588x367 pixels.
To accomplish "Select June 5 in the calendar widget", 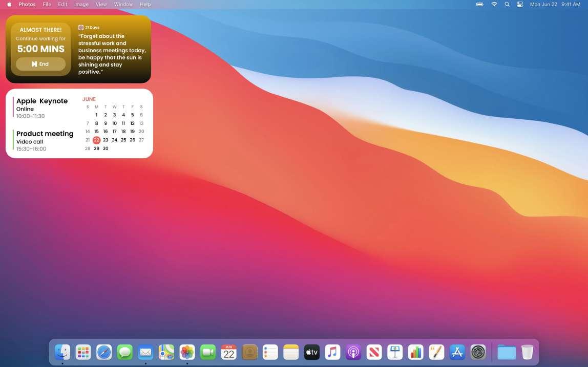I will coord(132,115).
